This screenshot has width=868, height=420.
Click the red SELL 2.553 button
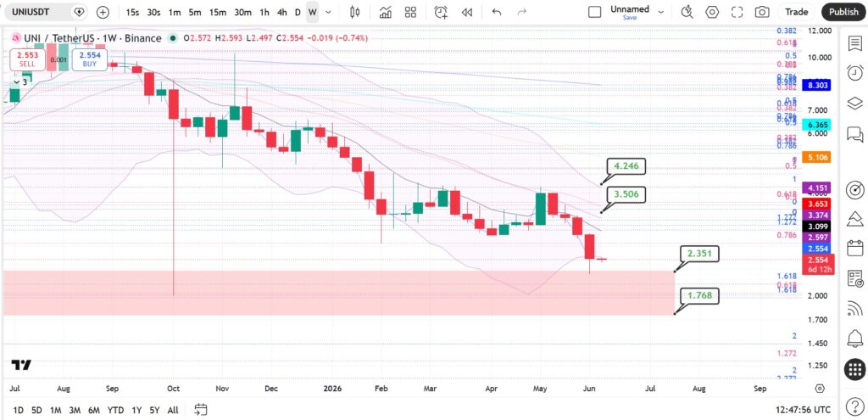[x=27, y=59]
